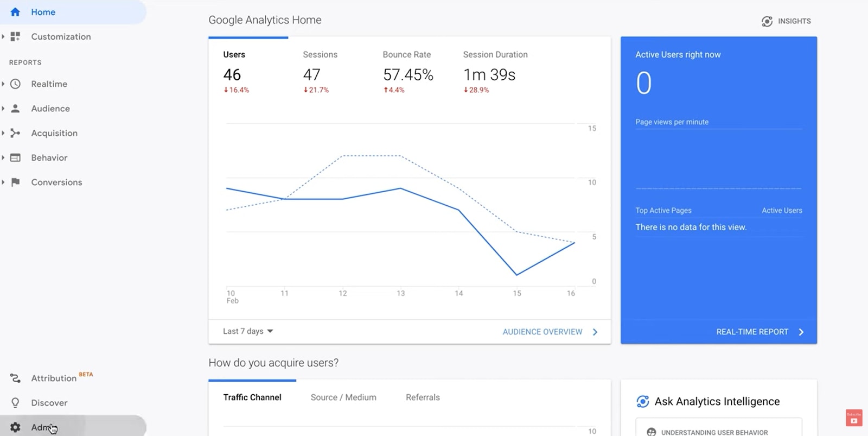Expand the Behavior reports tree

coord(3,157)
